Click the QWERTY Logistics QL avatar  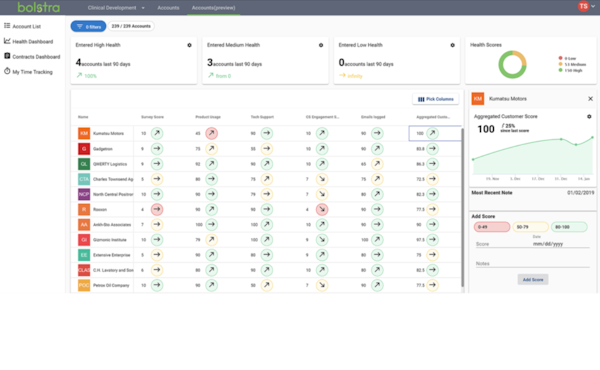[x=84, y=164]
